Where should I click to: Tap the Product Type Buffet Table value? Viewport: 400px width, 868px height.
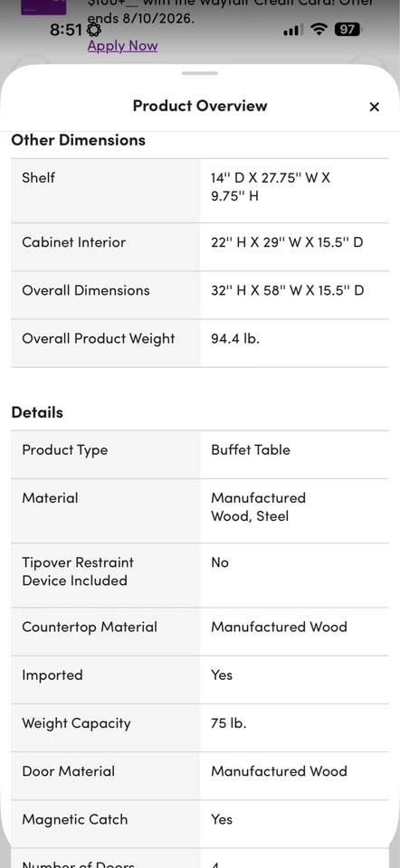tap(251, 449)
